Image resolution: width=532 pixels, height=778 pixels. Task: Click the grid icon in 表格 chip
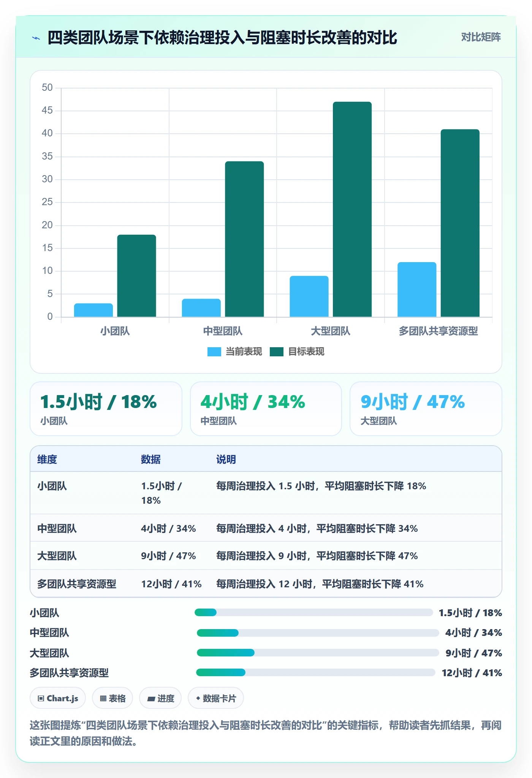click(x=103, y=699)
